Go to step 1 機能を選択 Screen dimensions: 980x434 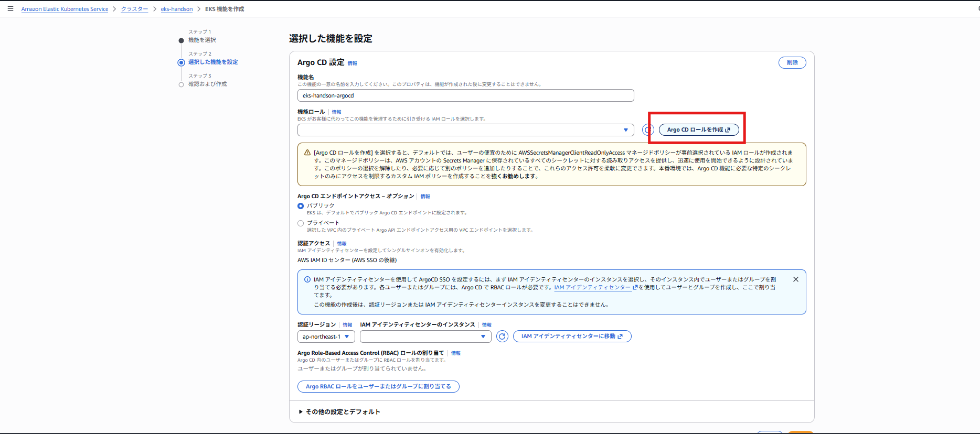click(x=202, y=40)
